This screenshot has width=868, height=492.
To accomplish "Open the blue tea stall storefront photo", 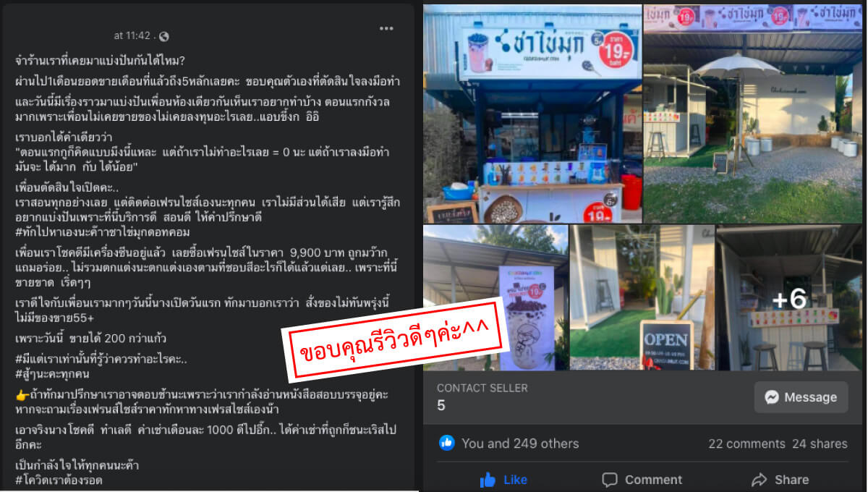I will pos(532,114).
